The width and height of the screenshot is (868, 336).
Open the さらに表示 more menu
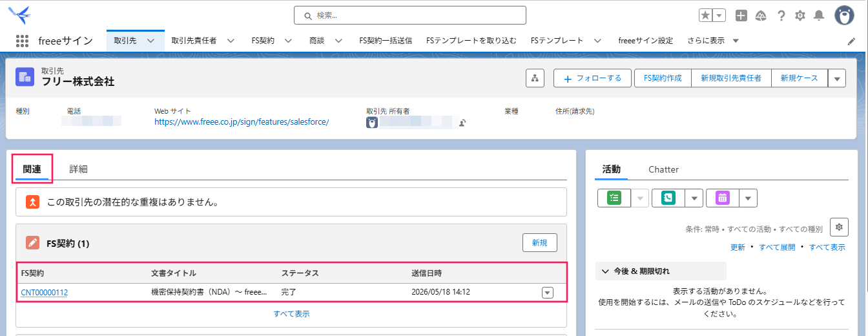713,41
